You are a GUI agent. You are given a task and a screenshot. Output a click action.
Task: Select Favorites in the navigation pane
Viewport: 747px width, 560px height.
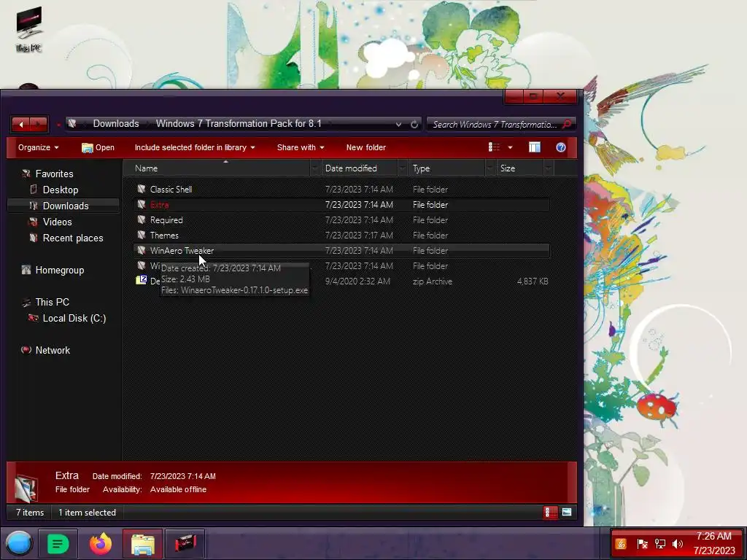(x=54, y=174)
